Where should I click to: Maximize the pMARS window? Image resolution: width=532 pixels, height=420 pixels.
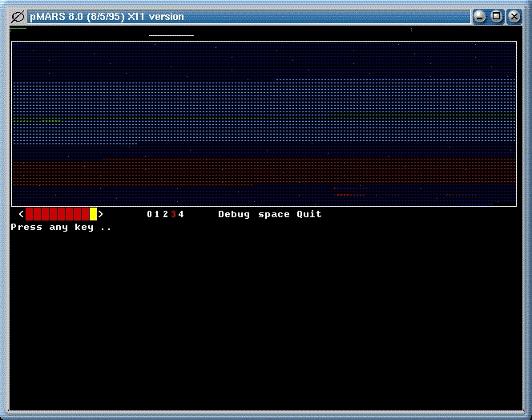(x=496, y=16)
